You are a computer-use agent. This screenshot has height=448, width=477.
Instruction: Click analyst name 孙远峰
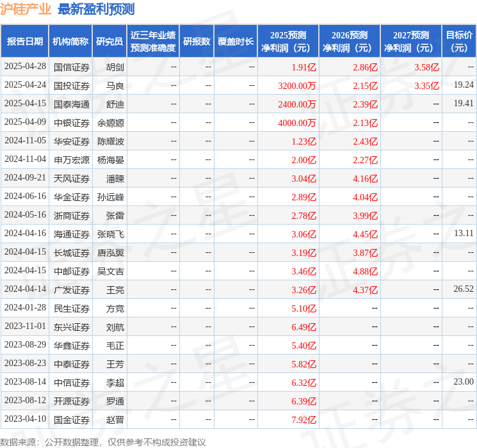tap(111, 197)
